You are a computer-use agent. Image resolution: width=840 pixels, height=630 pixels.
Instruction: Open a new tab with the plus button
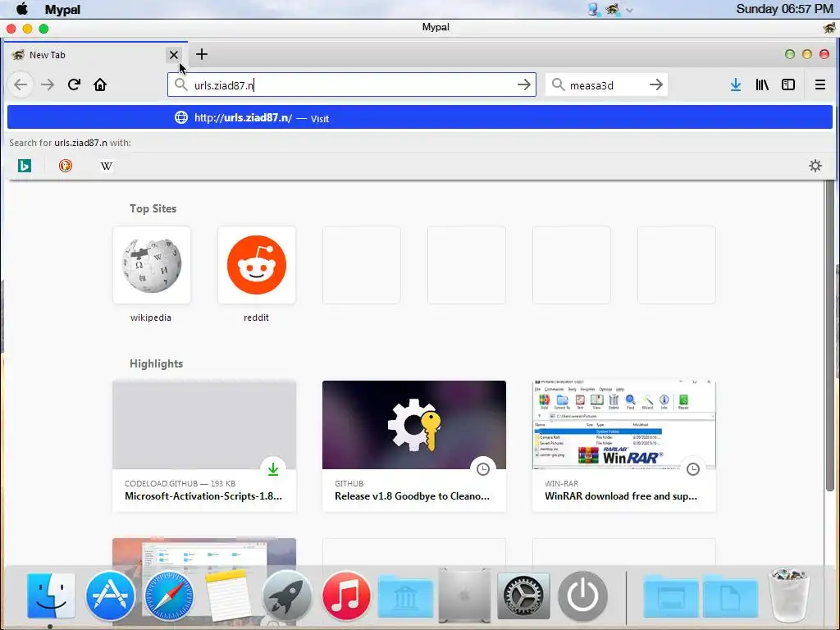tap(202, 54)
